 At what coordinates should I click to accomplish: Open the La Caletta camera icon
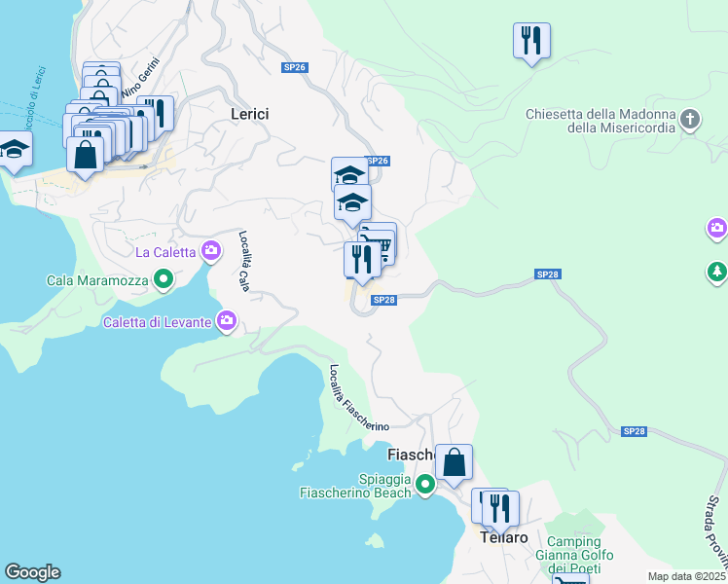coord(211,252)
